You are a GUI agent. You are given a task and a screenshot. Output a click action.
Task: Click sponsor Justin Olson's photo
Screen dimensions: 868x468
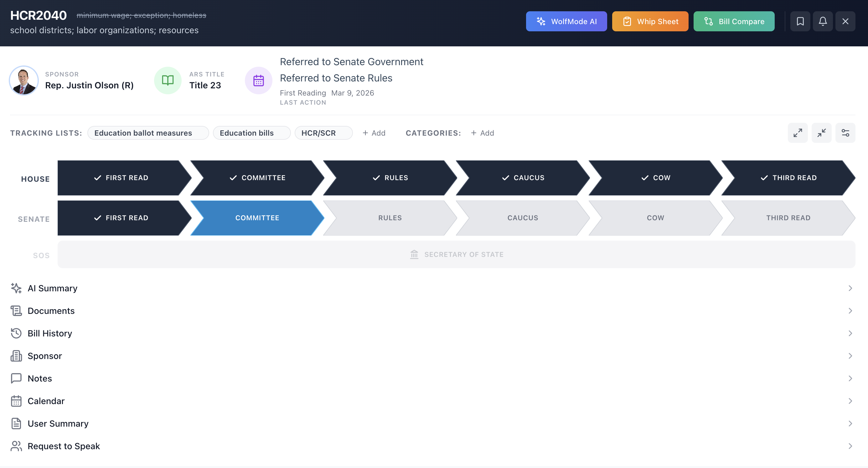click(23, 80)
